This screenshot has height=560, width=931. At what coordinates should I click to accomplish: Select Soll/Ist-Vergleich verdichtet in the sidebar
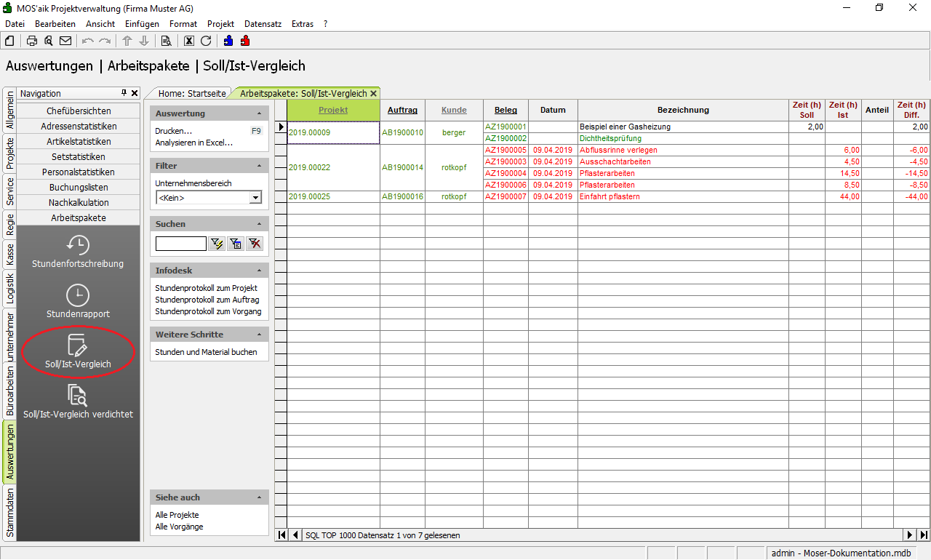point(78,402)
